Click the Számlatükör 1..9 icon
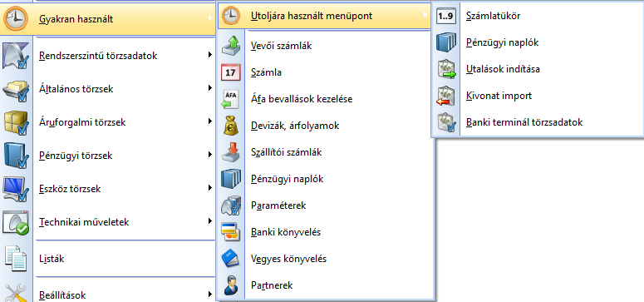This screenshot has height=302, width=644. click(x=446, y=16)
